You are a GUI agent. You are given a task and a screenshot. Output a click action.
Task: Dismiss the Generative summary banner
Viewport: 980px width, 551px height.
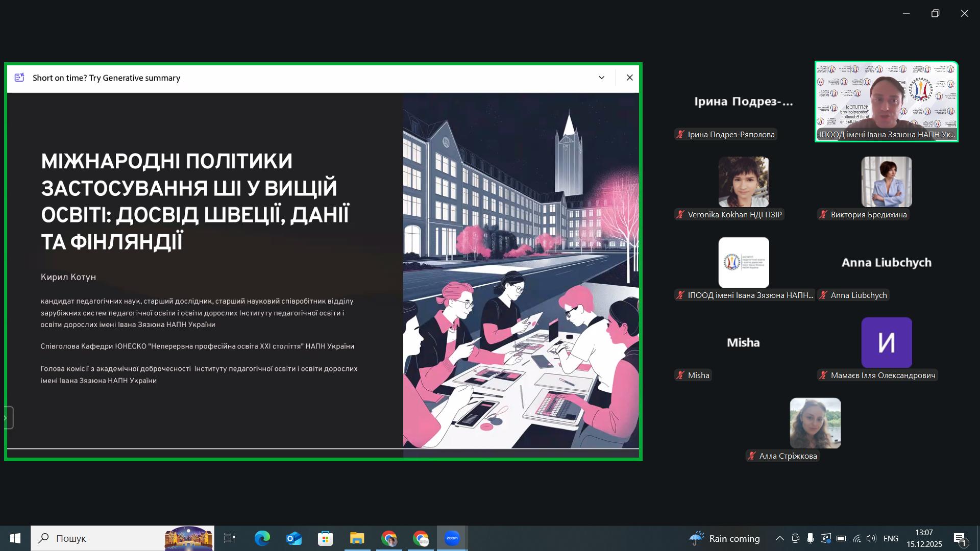pos(629,78)
